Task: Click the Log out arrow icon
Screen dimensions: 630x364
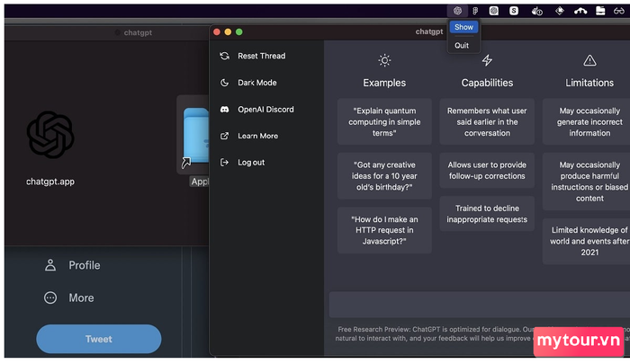Action: 225,163
